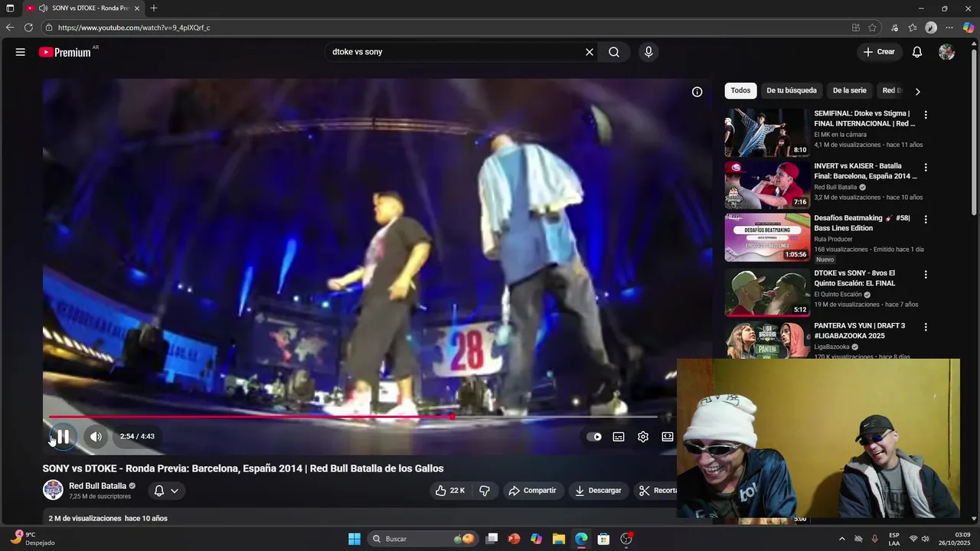Show more filter chips with right chevron

[x=917, y=91]
